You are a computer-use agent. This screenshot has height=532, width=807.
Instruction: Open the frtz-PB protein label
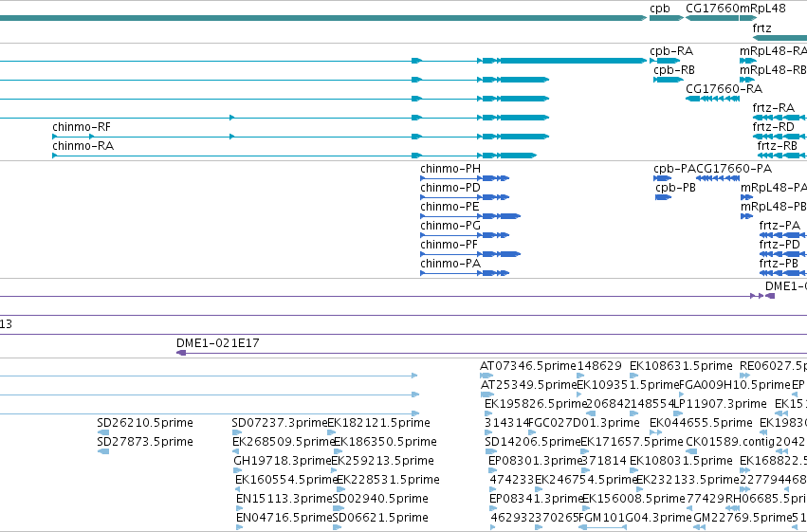tap(779, 264)
